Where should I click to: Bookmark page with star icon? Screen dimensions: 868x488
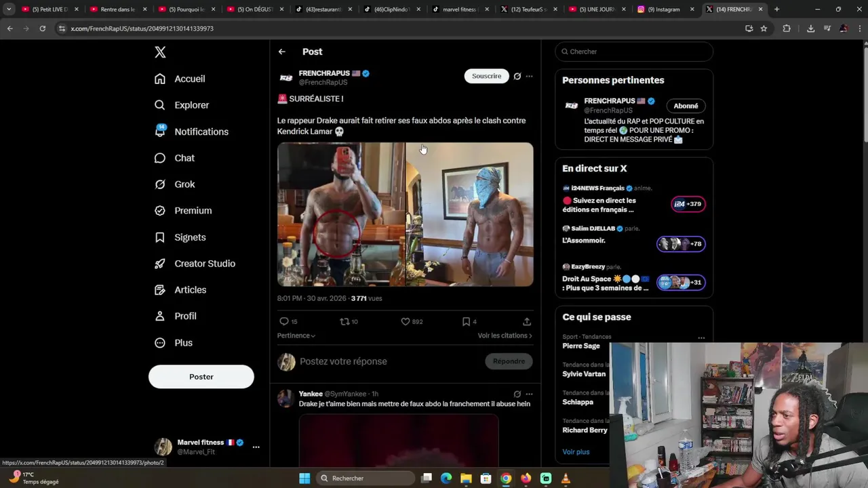[x=764, y=28]
